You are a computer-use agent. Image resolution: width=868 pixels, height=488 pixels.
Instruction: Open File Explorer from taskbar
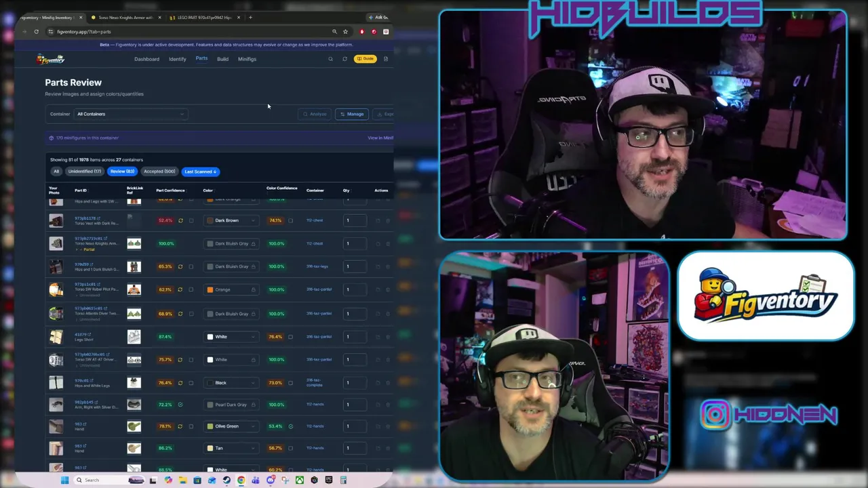pyautogui.click(x=182, y=480)
